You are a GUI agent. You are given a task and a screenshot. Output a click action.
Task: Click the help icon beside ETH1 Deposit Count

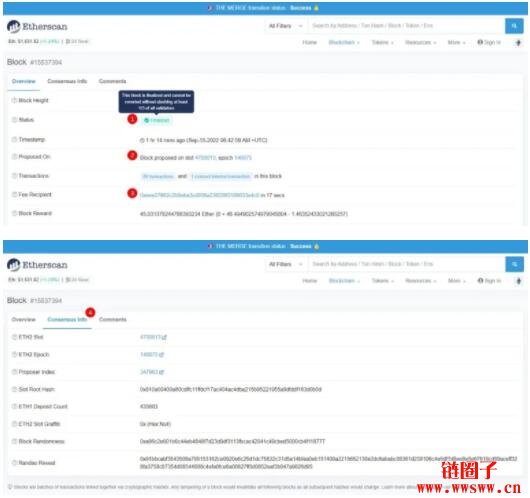pos(14,407)
